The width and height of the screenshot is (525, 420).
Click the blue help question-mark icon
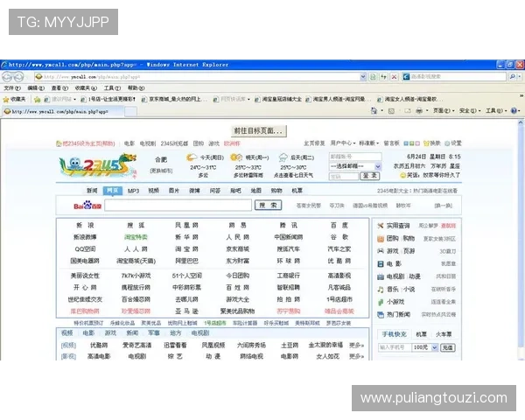(x=514, y=110)
